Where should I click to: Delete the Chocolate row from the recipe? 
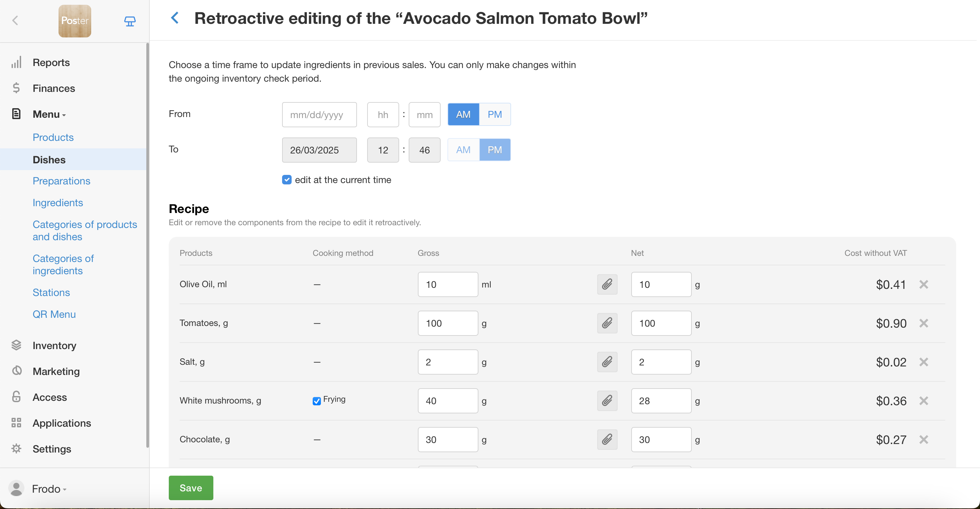click(923, 439)
